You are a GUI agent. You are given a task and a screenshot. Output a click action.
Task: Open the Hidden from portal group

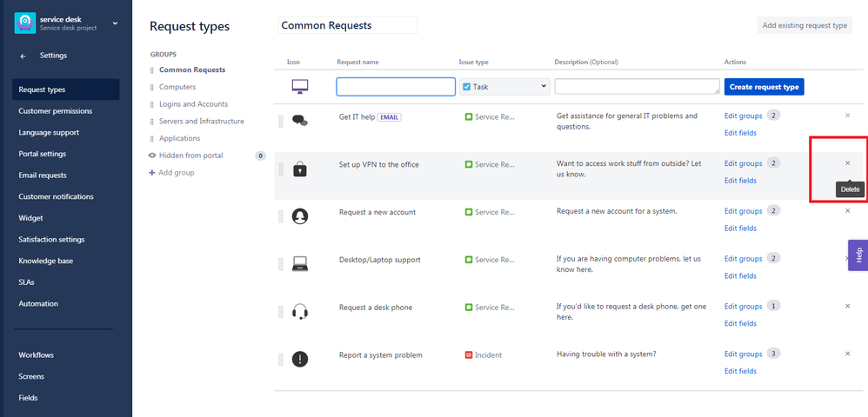click(x=191, y=156)
